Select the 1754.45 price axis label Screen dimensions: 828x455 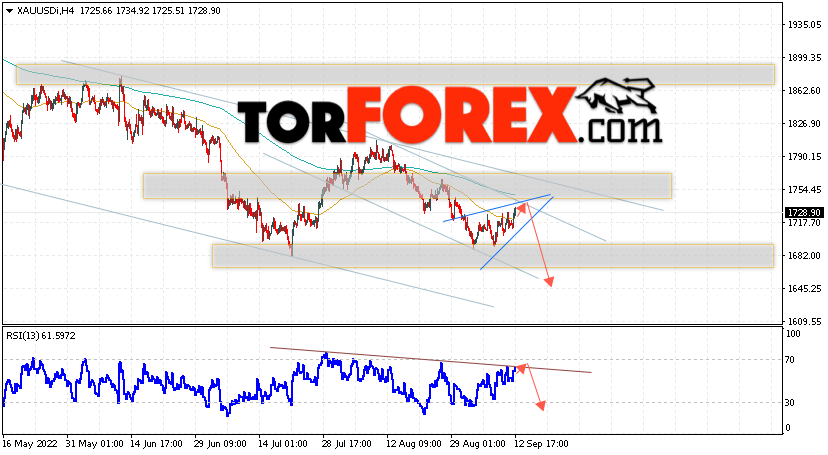[x=804, y=189]
